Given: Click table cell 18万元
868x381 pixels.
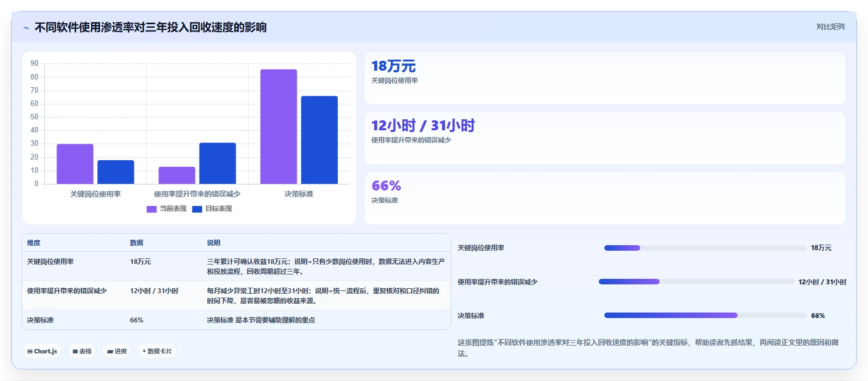Looking at the screenshot, I should [140, 262].
